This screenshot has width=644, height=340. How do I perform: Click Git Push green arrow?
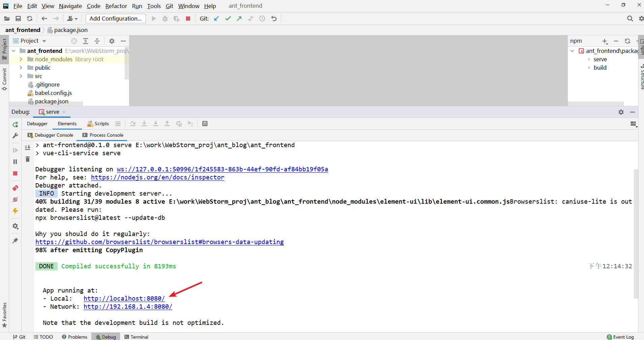click(x=239, y=19)
